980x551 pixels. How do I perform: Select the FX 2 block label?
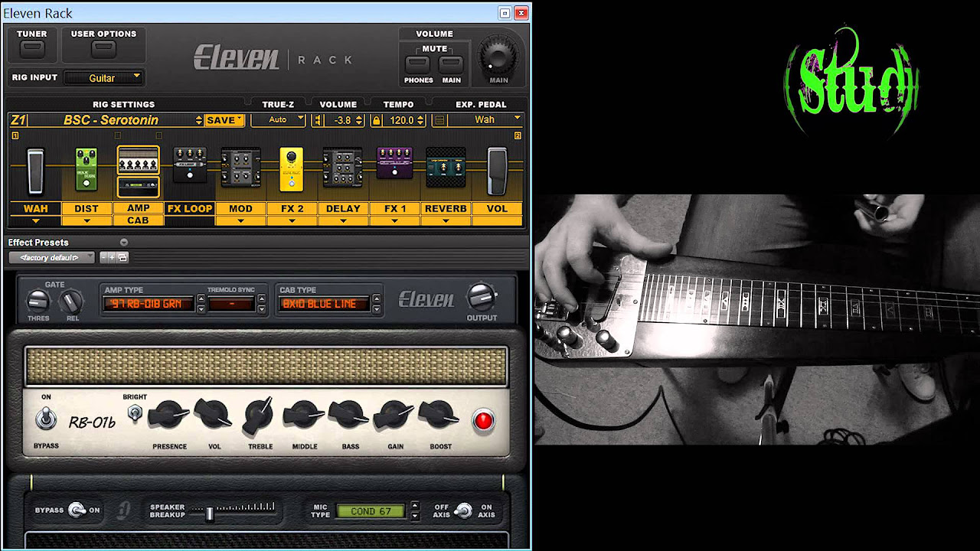pyautogui.click(x=292, y=208)
